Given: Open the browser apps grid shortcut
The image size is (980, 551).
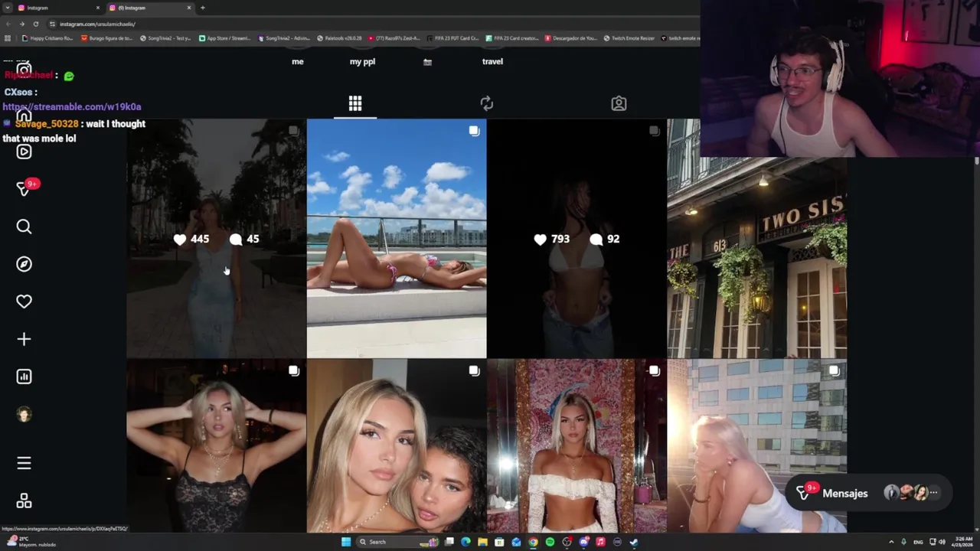Looking at the screenshot, I should tap(8, 38).
